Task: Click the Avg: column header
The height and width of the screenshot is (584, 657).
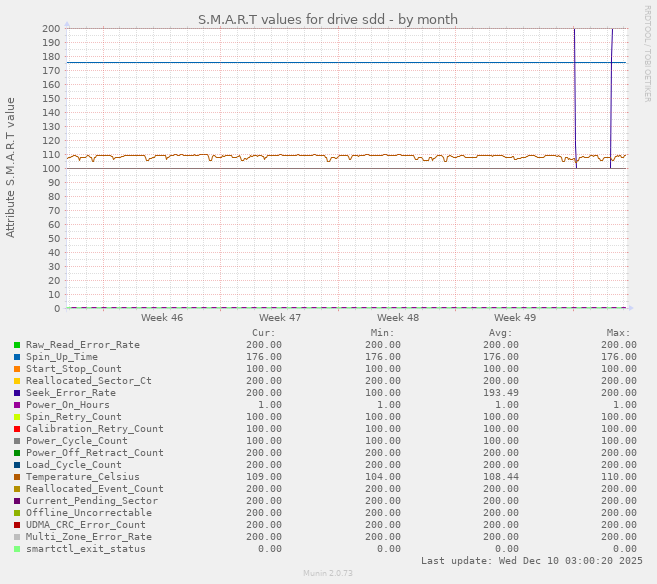Action: point(501,333)
